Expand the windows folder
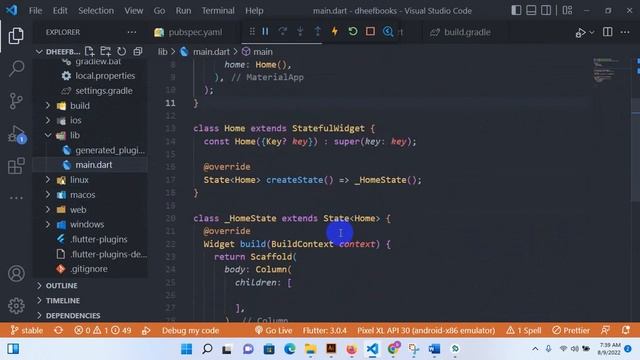 (x=48, y=224)
